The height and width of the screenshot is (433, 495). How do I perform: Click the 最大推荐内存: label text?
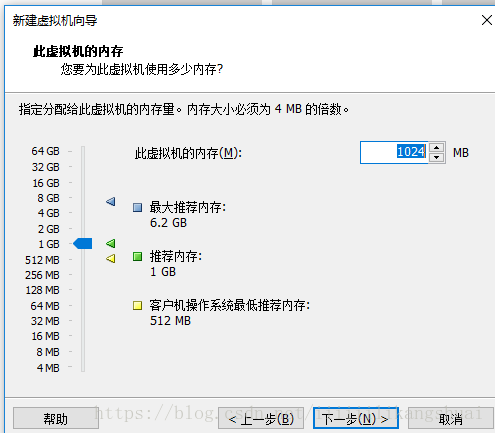point(188,207)
